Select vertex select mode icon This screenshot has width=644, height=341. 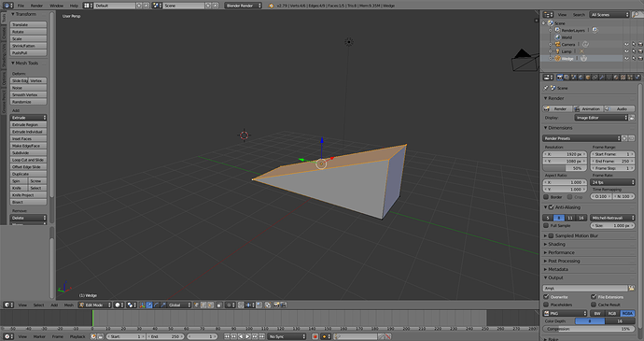pos(196,305)
